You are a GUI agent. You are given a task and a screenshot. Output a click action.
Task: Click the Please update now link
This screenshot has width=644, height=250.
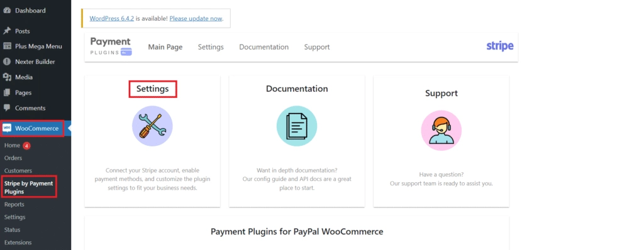[x=196, y=18]
